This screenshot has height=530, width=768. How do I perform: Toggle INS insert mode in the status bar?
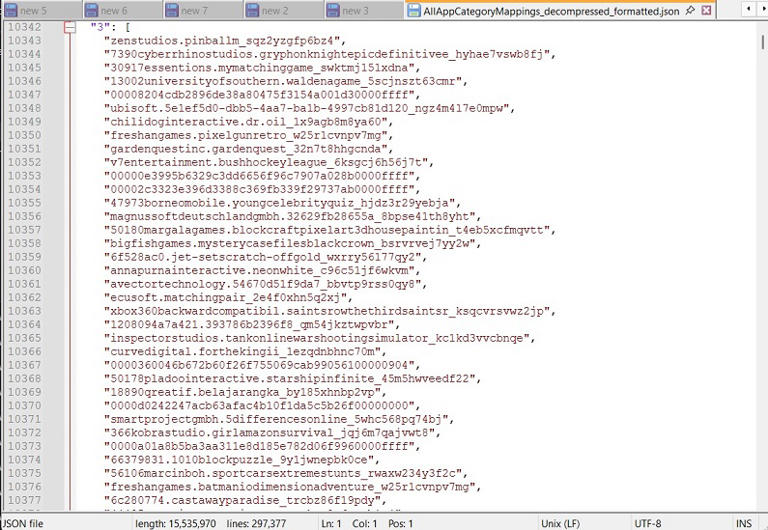tap(743, 523)
